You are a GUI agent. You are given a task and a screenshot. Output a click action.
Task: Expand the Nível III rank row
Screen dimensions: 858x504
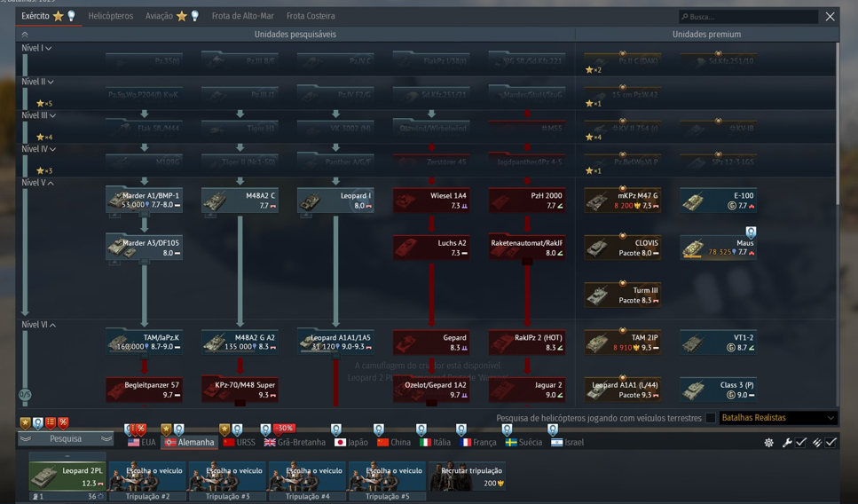[x=38, y=115]
